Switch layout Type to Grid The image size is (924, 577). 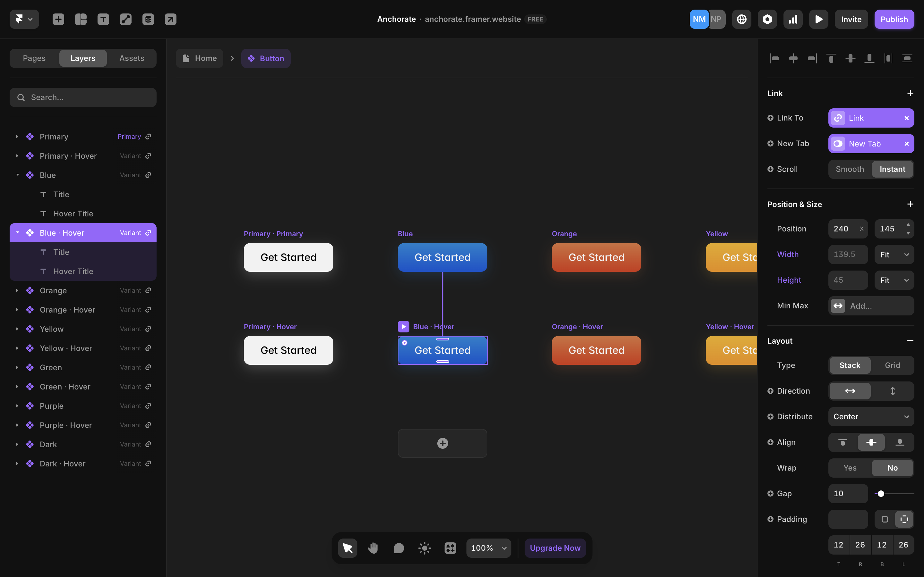coord(892,365)
